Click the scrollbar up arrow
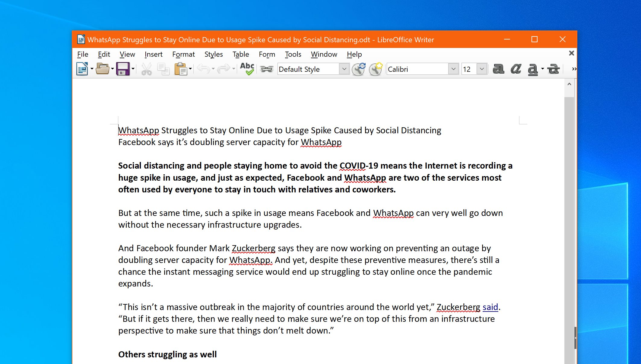 point(570,84)
